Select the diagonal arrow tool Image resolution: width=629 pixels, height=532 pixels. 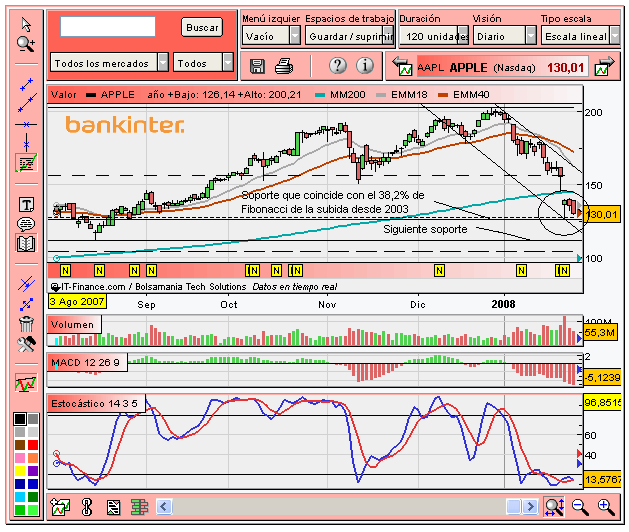26,304
